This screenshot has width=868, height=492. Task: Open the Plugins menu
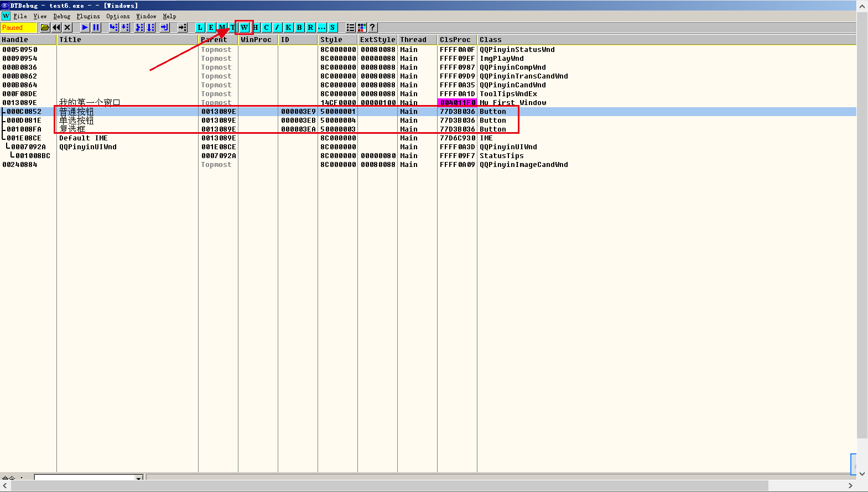88,17
